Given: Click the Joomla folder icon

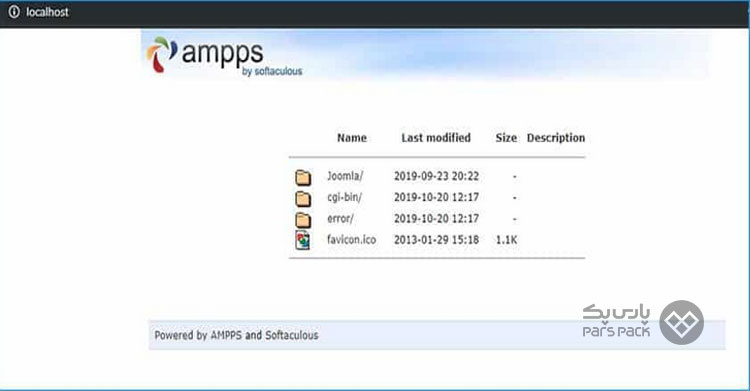Looking at the screenshot, I should pyautogui.click(x=303, y=178).
